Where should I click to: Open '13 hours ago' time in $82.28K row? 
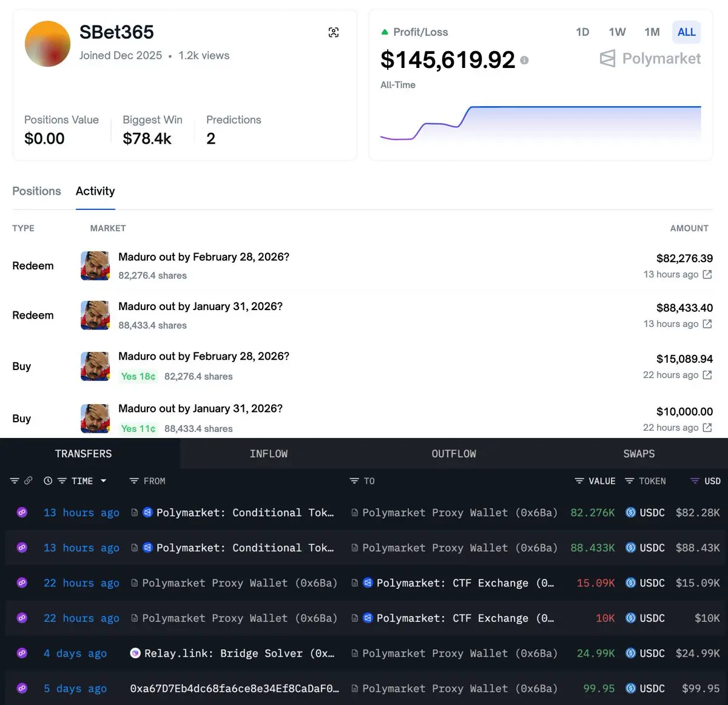point(81,513)
